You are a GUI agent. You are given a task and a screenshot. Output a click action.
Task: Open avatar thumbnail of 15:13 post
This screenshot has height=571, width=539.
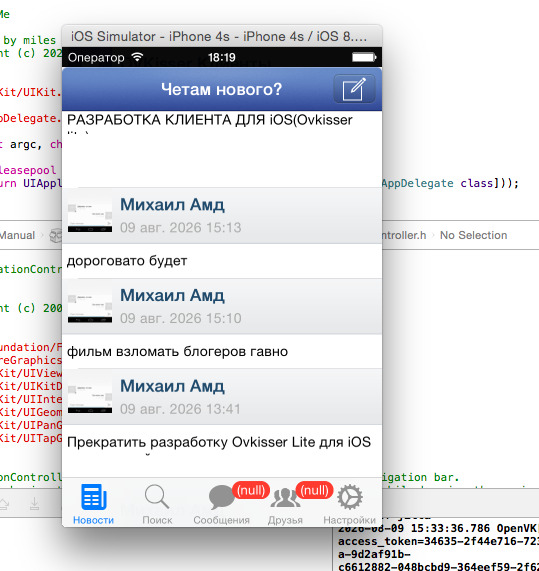(x=90, y=216)
